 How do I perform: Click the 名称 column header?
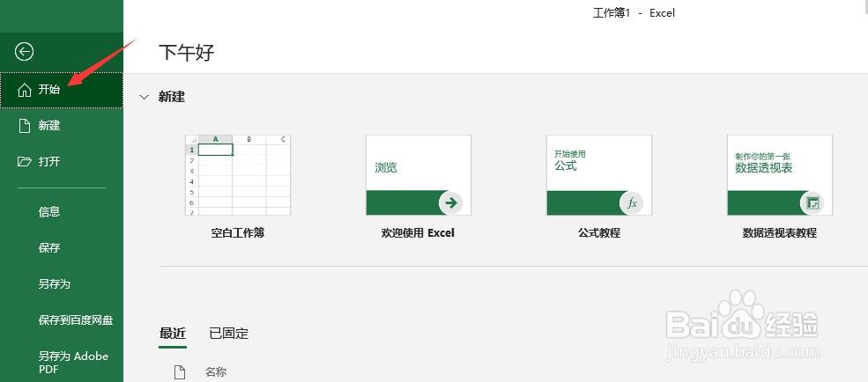pos(216,372)
